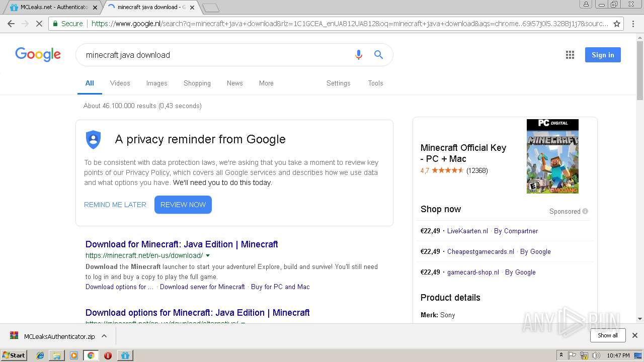Viewport: 644px width, 362px height.
Task: Select the All results tab
Action: pyautogui.click(x=90, y=83)
